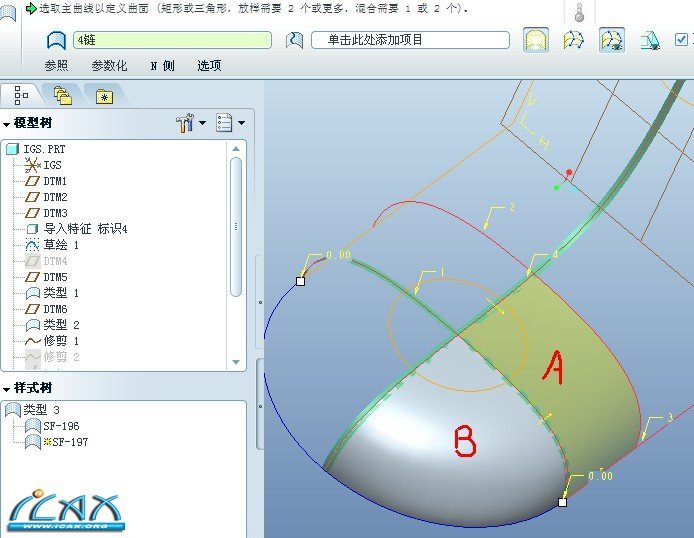Screen dimensions: 694x538
Task: Click the lower-right white square curve endpoint
Action: [563, 502]
